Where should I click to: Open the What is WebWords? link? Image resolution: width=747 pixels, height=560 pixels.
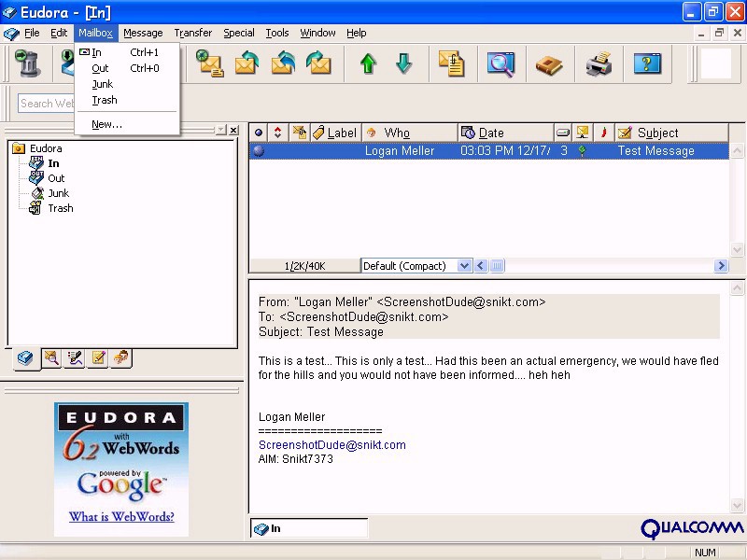(x=121, y=517)
